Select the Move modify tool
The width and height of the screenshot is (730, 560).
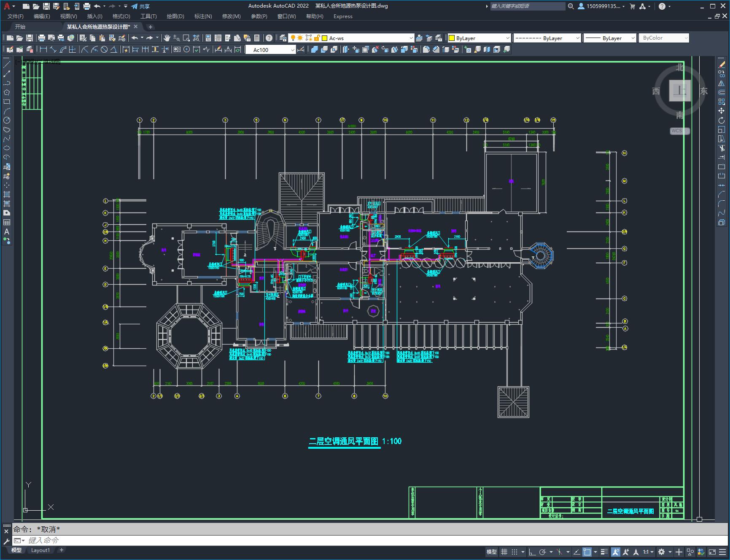722,111
